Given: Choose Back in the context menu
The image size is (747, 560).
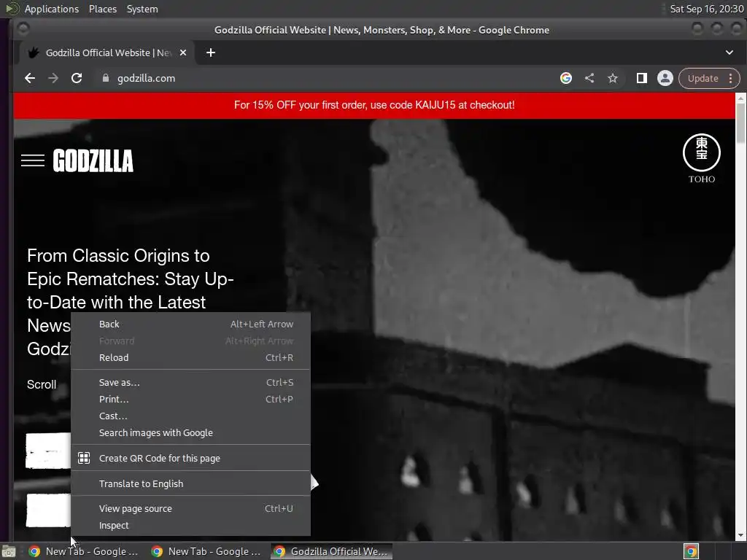Looking at the screenshot, I should (x=190, y=324).
